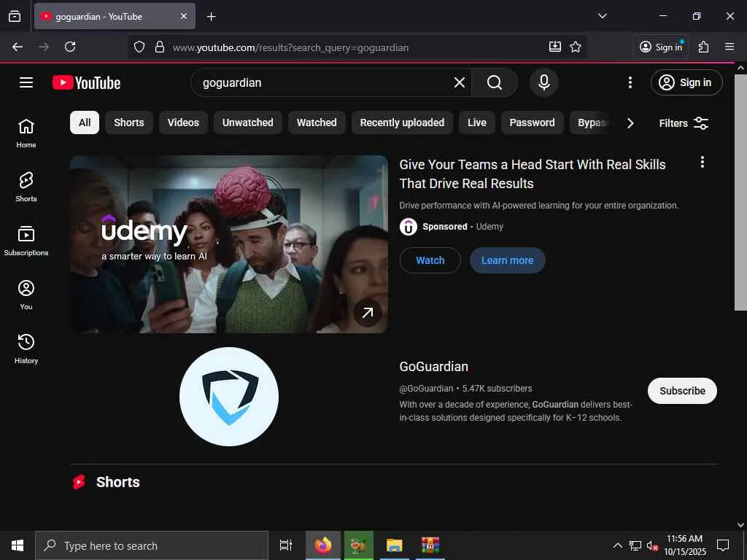Screen dimensions: 747x560
Task: Open the Firefox application menu
Action: tap(729, 47)
